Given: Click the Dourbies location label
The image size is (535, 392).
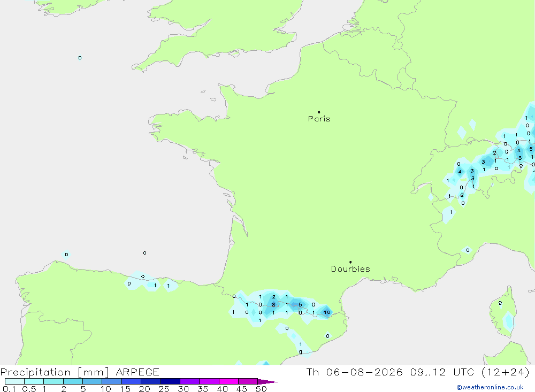Looking at the screenshot, I should tap(350, 269).
